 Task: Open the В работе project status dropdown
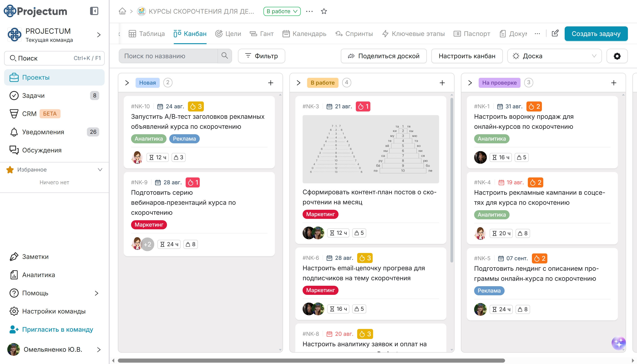click(x=282, y=11)
